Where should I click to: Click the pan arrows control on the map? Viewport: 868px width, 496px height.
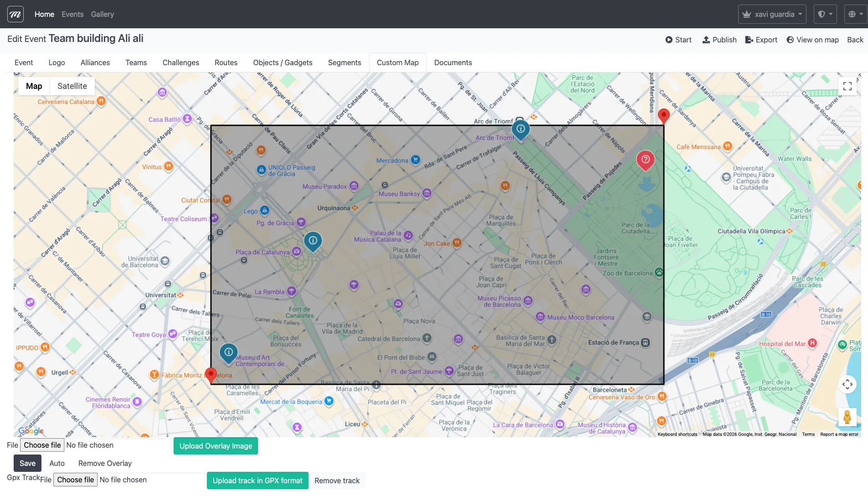pos(848,384)
